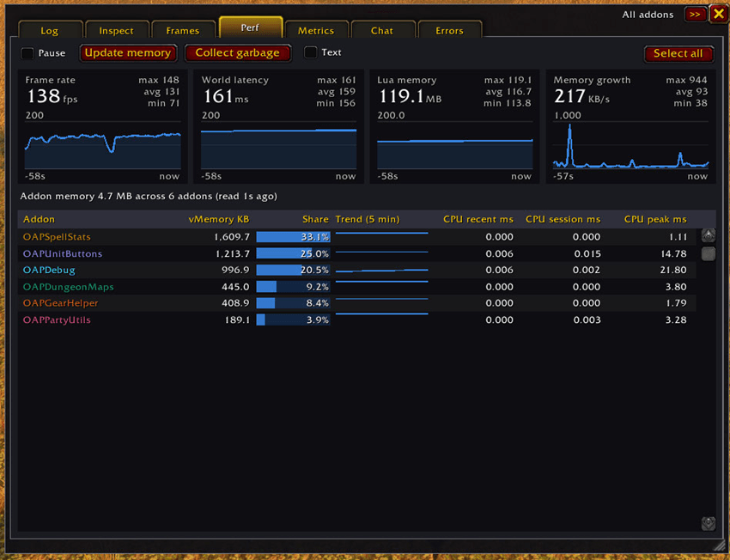
Task: Sort by vMemory KB column header
Action: [219, 219]
